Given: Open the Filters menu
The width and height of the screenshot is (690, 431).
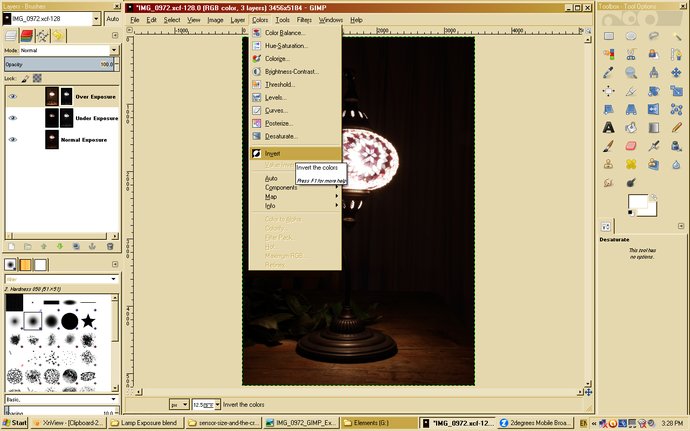Looking at the screenshot, I should [304, 20].
